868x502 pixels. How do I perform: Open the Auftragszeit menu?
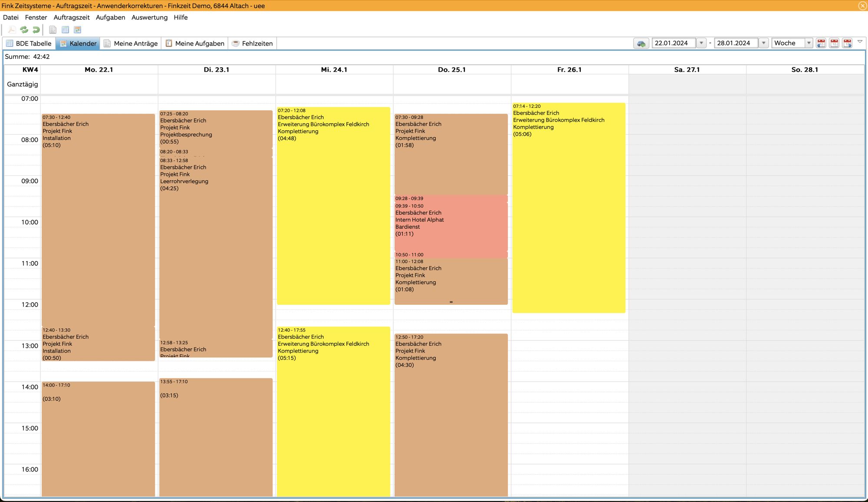tap(72, 17)
